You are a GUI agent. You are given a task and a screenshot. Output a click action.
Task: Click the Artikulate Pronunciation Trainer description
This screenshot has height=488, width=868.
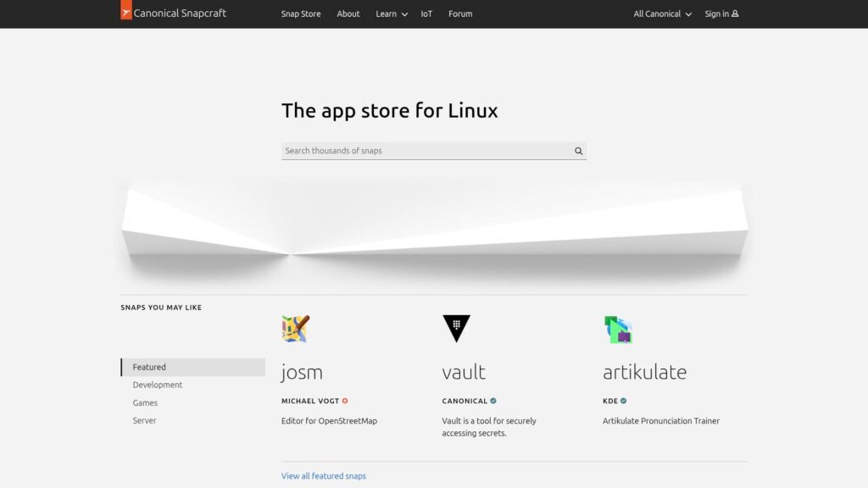pyautogui.click(x=661, y=421)
